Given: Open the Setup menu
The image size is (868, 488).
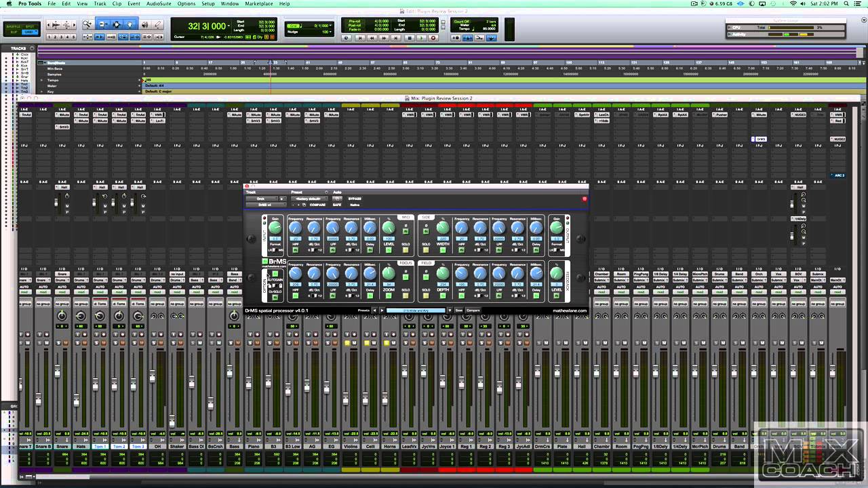Looking at the screenshot, I should (x=208, y=3).
